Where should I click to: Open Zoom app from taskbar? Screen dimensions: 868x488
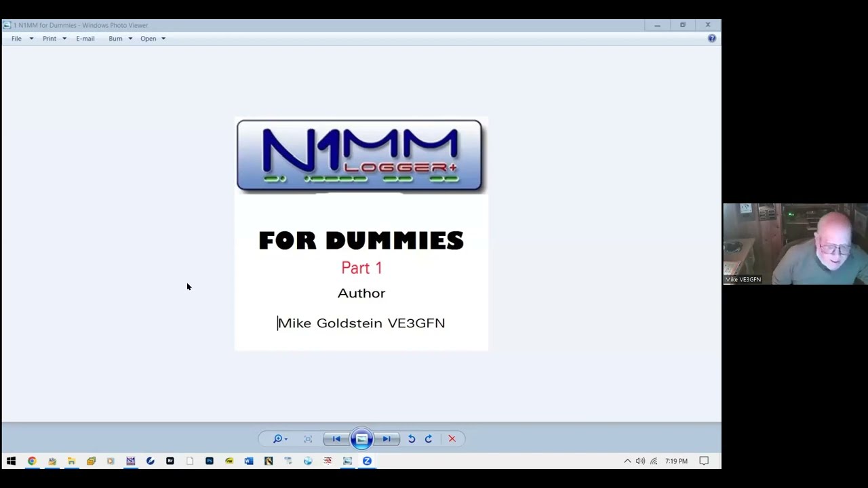click(367, 461)
